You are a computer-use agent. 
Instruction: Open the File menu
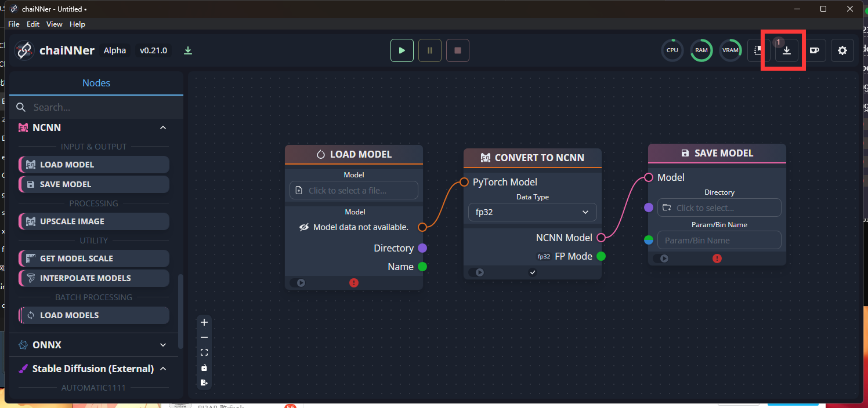coord(14,24)
